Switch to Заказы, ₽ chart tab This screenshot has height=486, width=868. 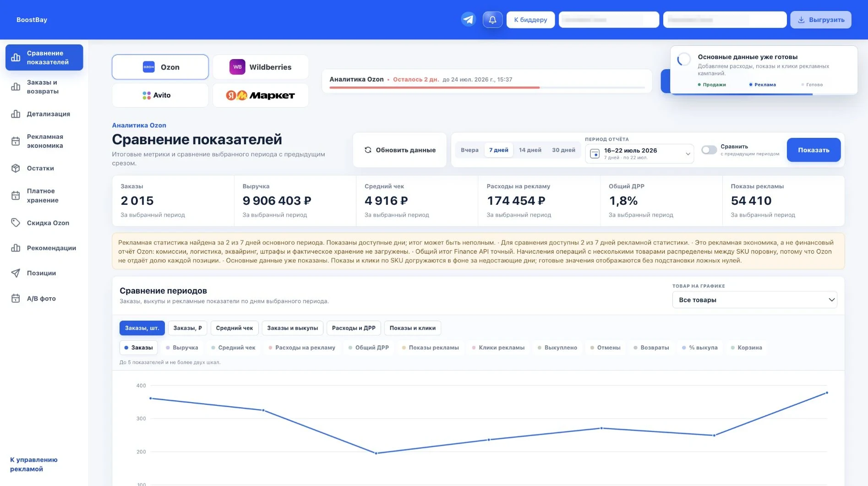click(187, 328)
